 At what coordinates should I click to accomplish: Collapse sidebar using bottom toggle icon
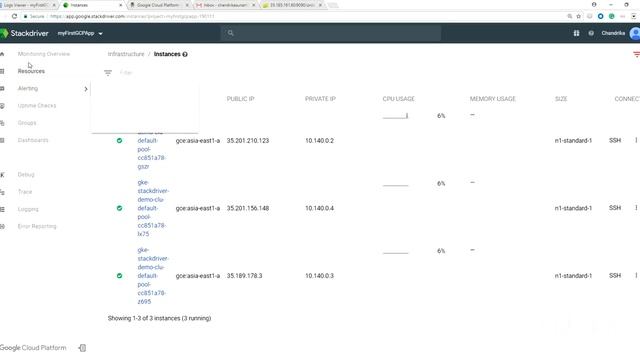point(82,348)
